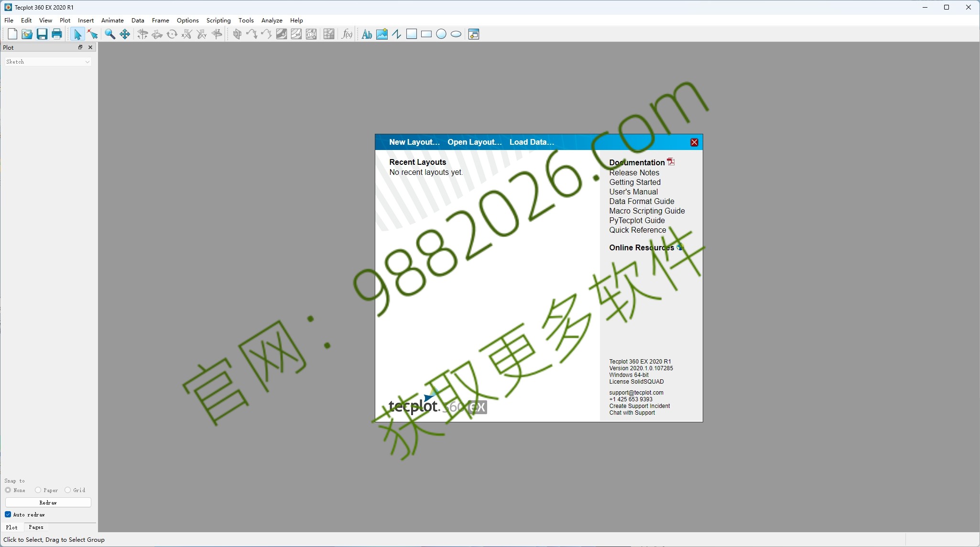The width and height of the screenshot is (980, 547).
Task: Select the insert image tool
Action: point(381,34)
